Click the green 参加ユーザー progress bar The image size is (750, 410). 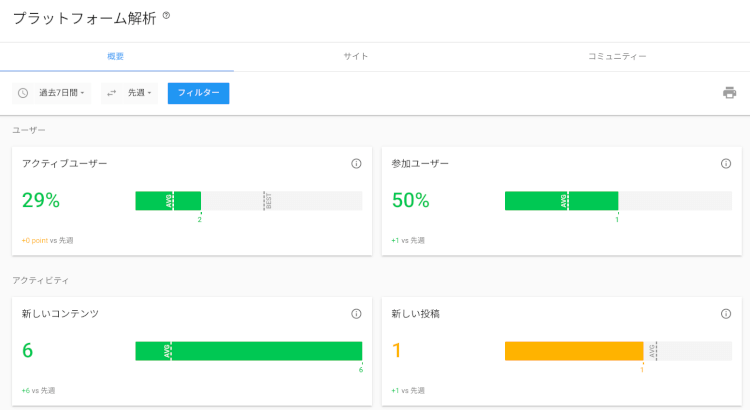click(x=560, y=201)
